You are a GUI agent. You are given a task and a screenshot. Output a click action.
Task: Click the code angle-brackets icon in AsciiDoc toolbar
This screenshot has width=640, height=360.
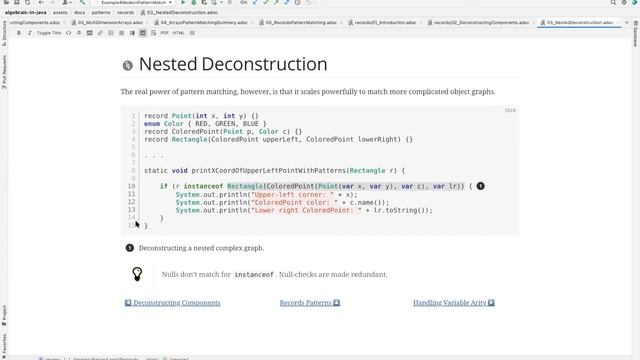[x=69, y=33]
